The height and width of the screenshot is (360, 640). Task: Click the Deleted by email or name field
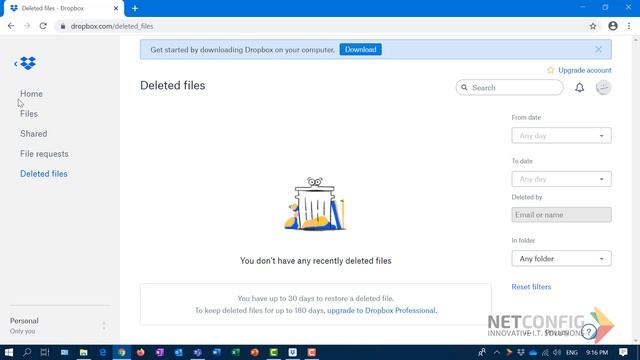pos(561,215)
